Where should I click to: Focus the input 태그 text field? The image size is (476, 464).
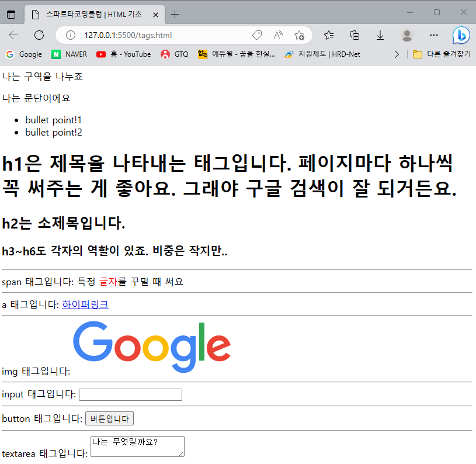click(131, 394)
